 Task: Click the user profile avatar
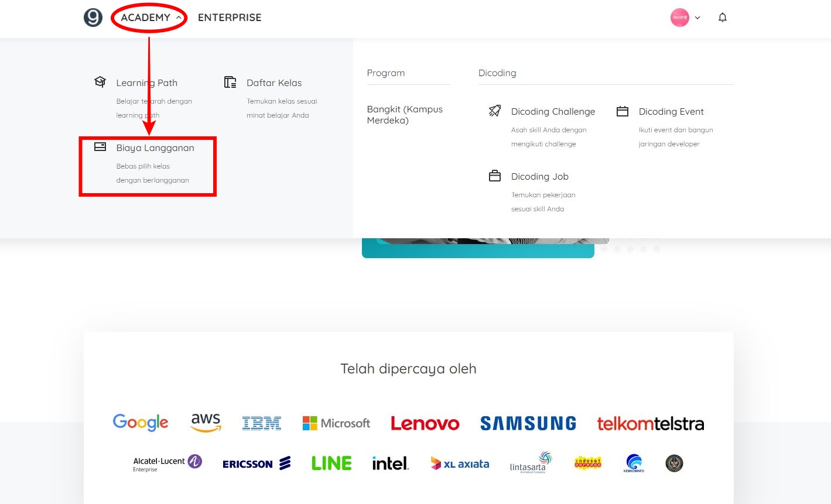[x=679, y=17]
